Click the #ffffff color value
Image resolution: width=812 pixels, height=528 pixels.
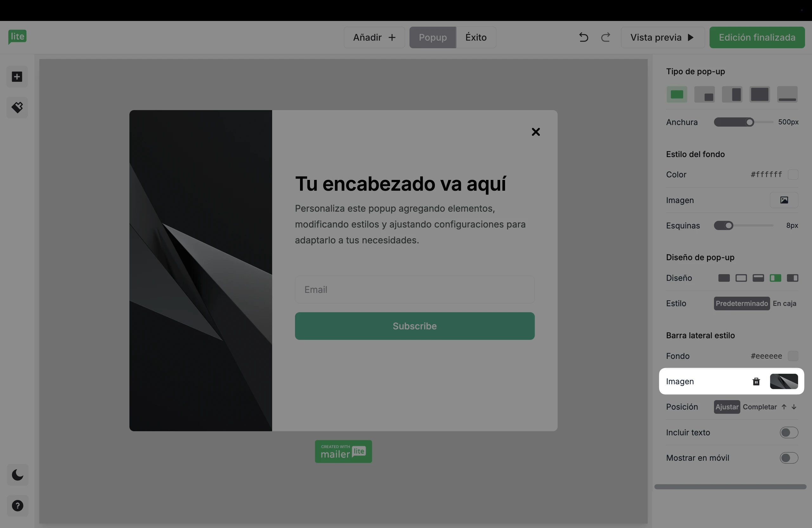(x=766, y=175)
